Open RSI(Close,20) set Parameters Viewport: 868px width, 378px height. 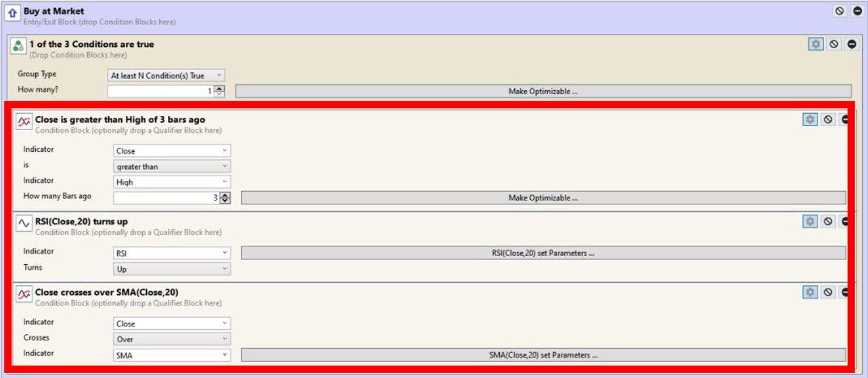543,253
